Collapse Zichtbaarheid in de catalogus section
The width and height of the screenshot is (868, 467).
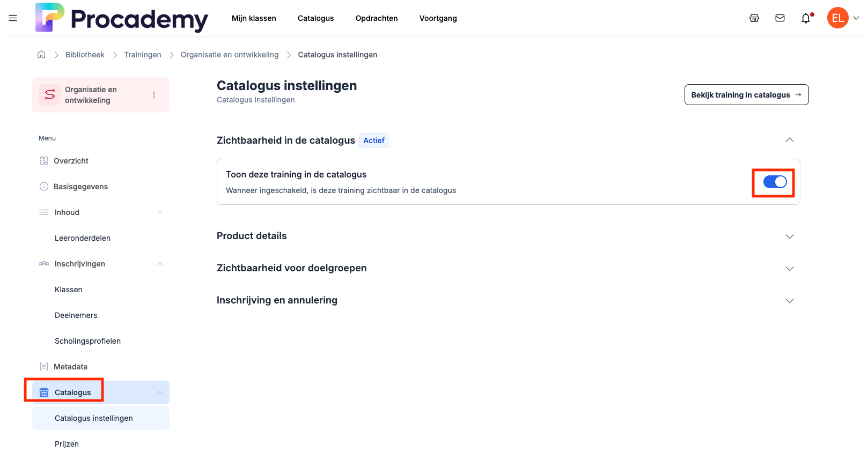pos(789,140)
